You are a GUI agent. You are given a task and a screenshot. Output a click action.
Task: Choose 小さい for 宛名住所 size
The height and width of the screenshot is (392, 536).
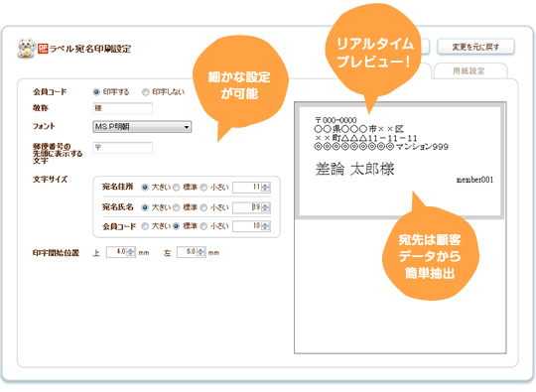pyautogui.click(x=203, y=188)
